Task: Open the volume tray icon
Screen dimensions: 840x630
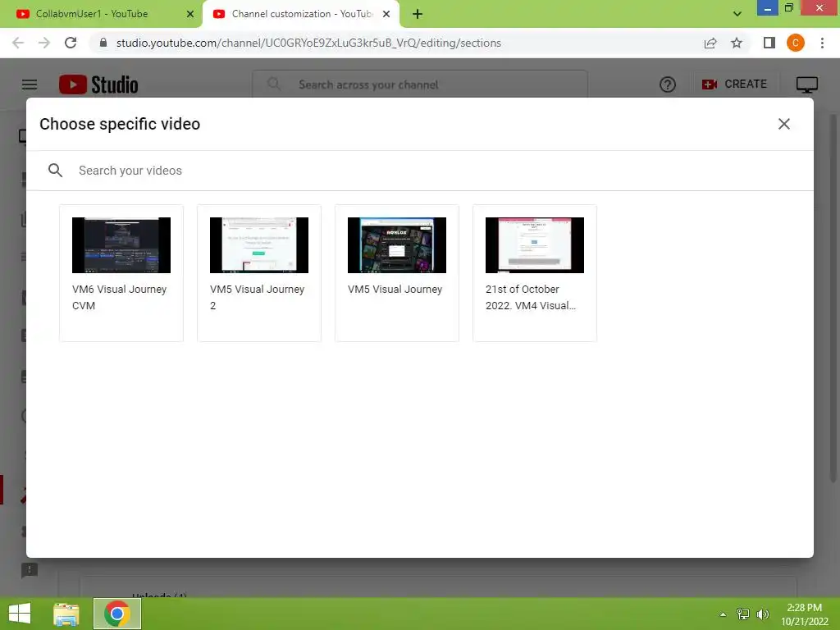Action: click(x=763, y=614)
